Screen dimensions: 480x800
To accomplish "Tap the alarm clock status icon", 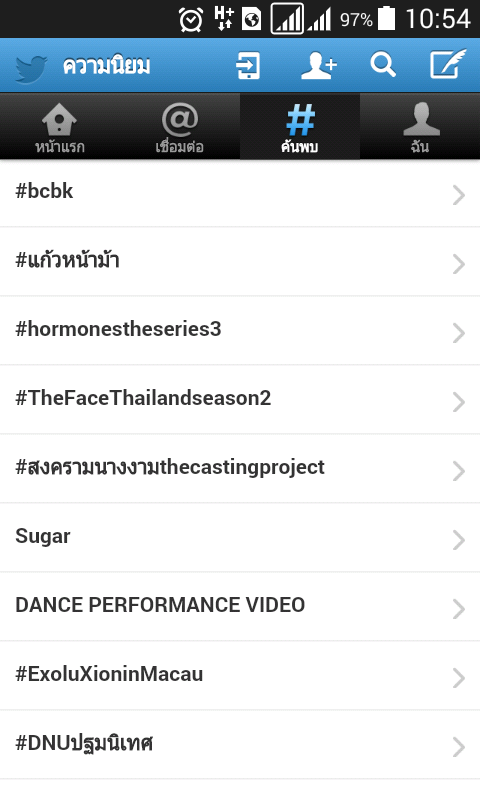I will [x=191, y=20].
